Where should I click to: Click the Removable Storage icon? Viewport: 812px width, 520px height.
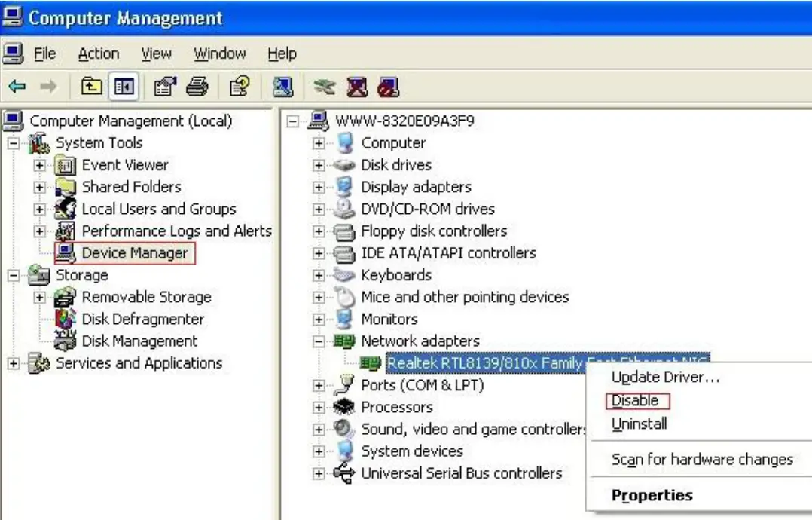pos(66,297)
